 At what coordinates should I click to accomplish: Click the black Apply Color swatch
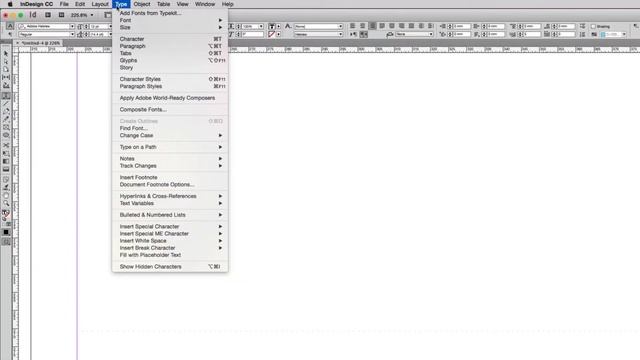(x=6, y=232)
